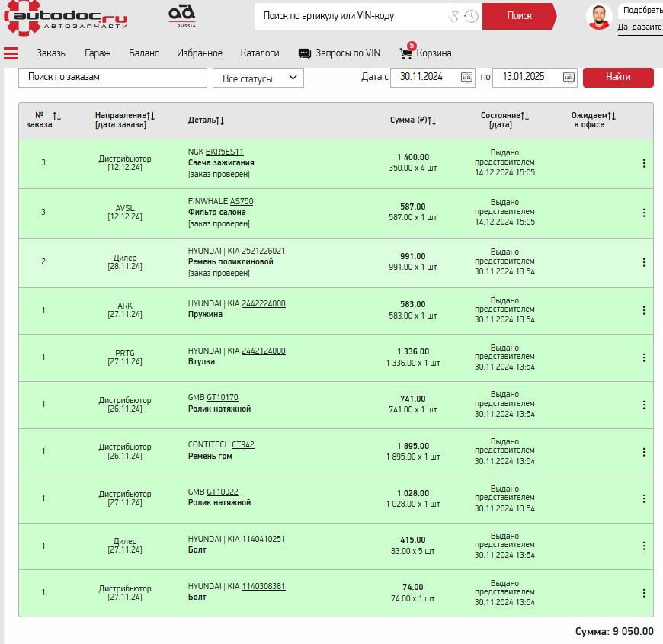Open actions menu for 2521226021 row

pyautogui.click(x=644, y=262)
